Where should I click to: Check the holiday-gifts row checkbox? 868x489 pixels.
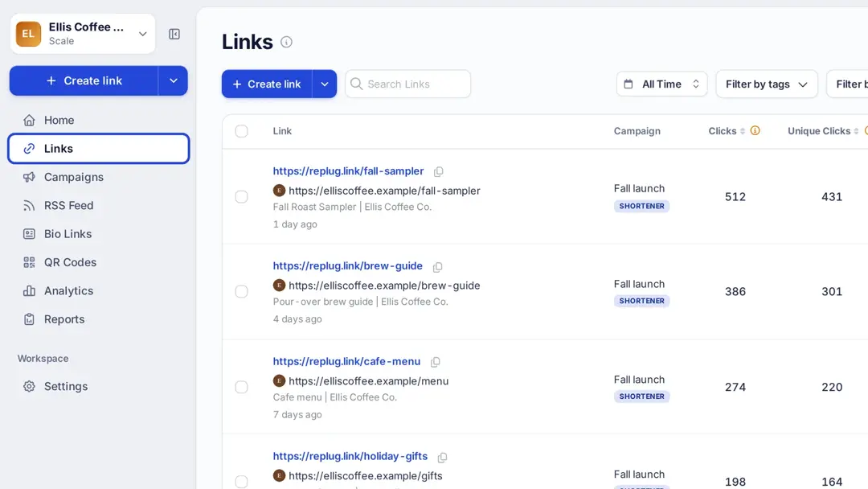click(241, 482)
